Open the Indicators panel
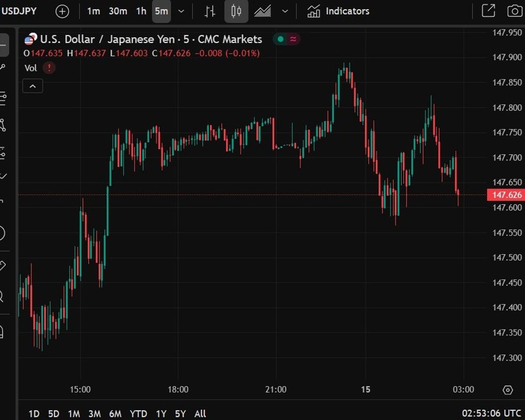 point(338,11)
